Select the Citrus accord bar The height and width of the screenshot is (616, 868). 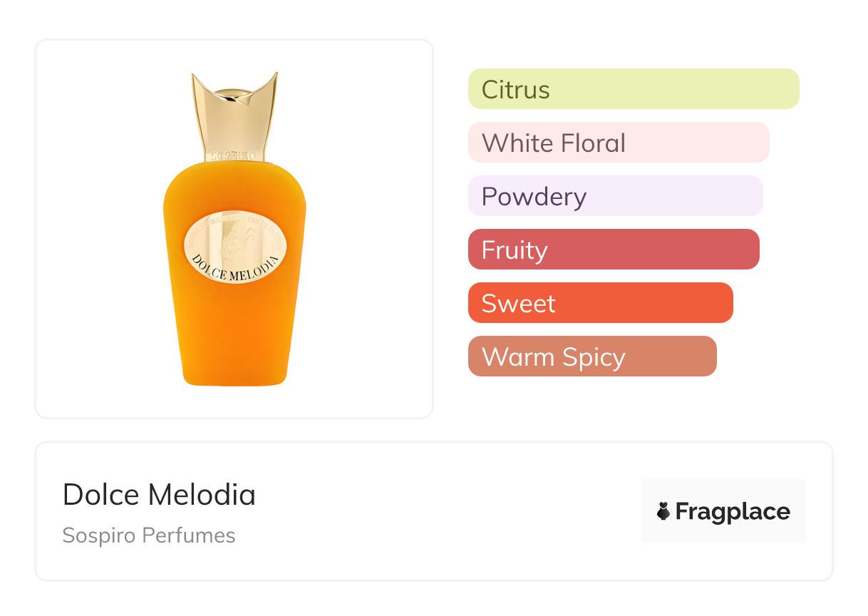633,89
